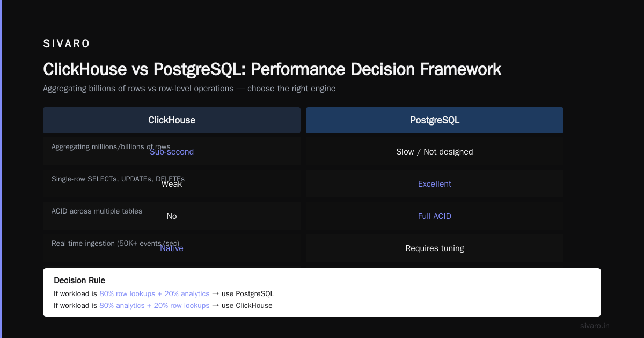Click the 'Sub-second' value
This screenshot has width=644, height=338.
pos(172,152)
